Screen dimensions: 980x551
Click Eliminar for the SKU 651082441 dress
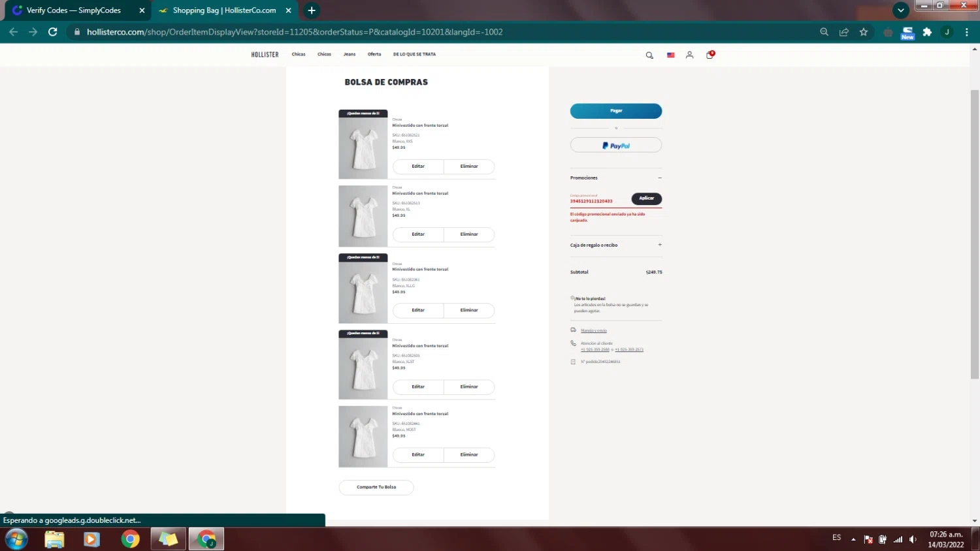pyautogui.click(x=469, y=454)
